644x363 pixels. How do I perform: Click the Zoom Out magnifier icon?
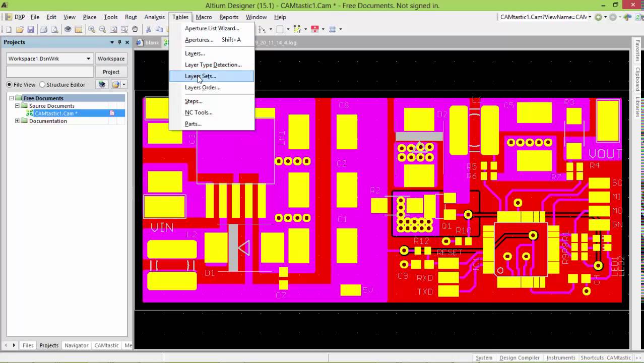coord(103,29)
